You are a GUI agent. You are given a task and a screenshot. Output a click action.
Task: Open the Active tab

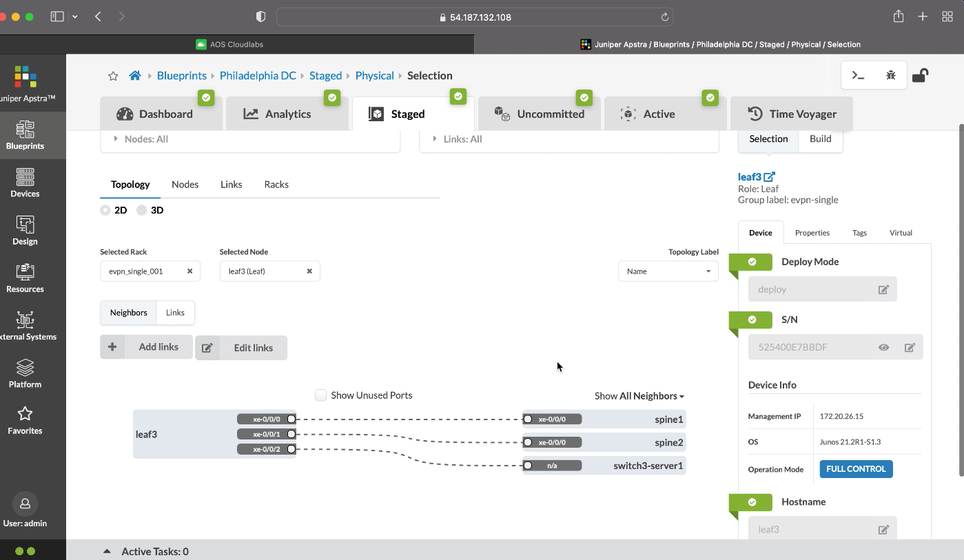pos(665,114)
